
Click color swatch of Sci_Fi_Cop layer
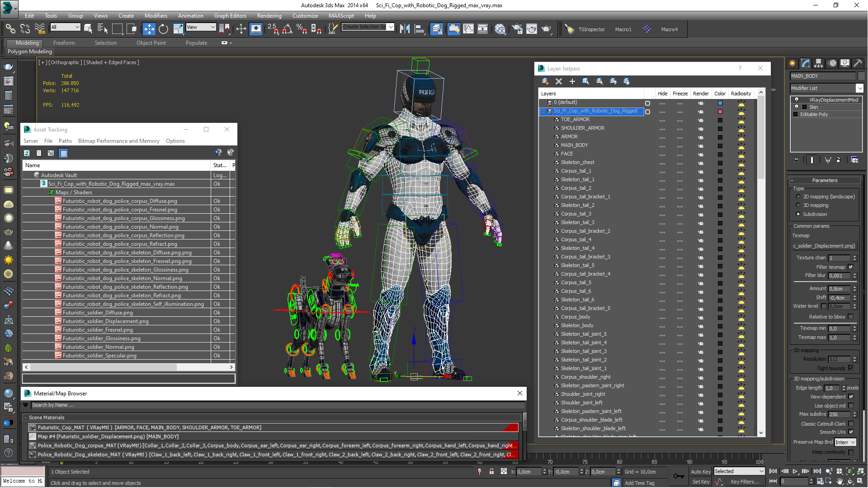[720, 112]
